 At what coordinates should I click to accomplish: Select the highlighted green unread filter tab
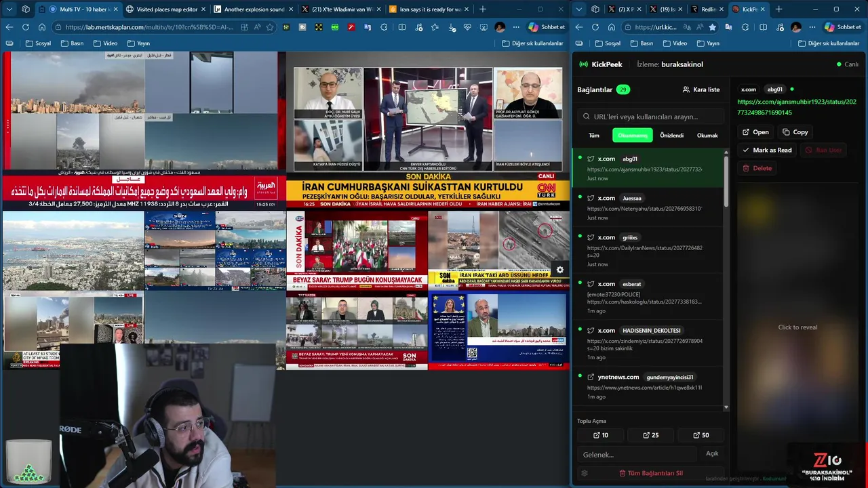pyautogui.click(x=633, y=136)
